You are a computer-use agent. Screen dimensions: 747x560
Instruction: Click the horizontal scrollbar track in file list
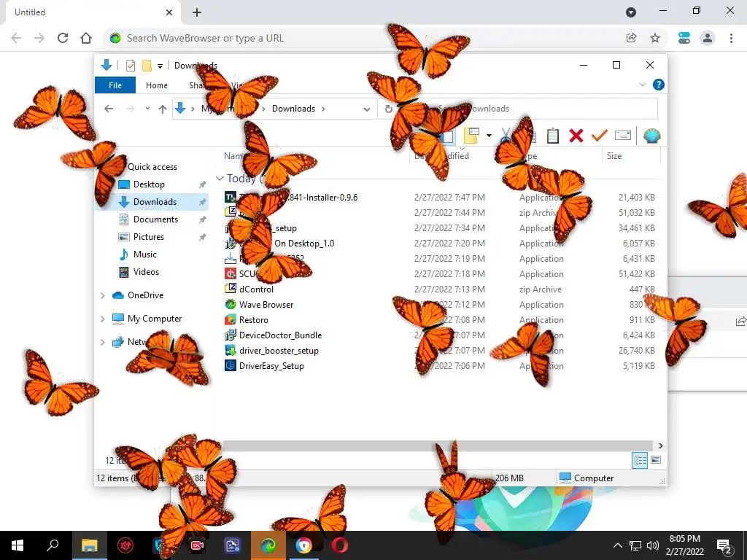pos(438,446)
